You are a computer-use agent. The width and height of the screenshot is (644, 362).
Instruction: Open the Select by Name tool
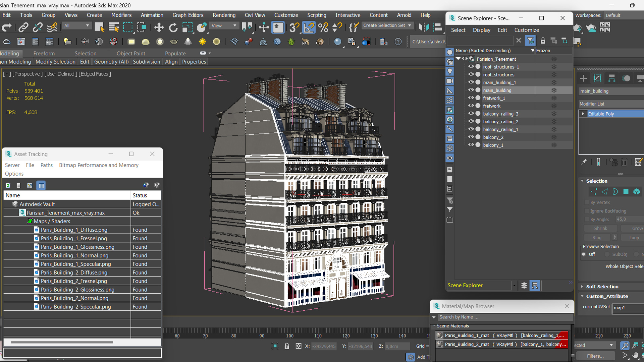point(114,27)
